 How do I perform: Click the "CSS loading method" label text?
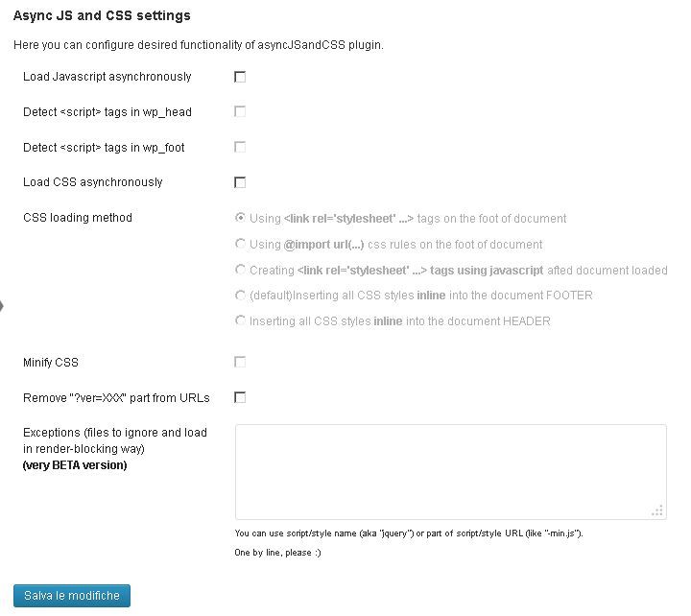78,218
